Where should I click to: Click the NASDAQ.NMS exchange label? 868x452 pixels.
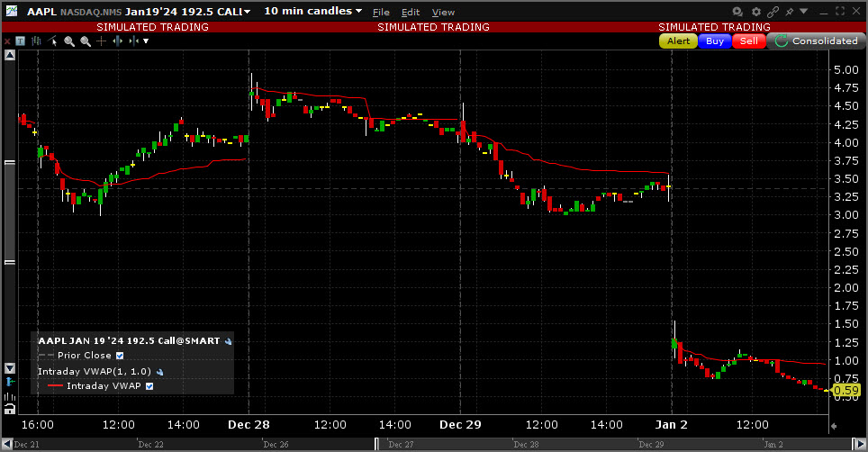[91, 13]
